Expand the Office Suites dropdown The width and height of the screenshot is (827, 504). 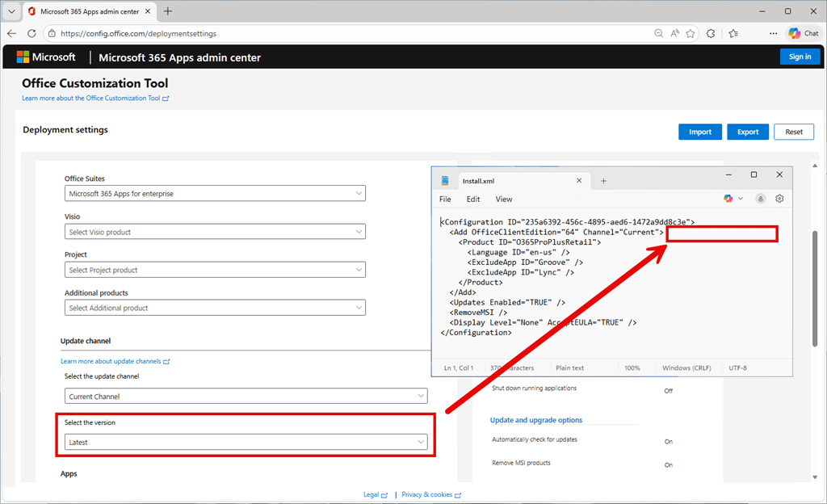click(x=215, y=194)
